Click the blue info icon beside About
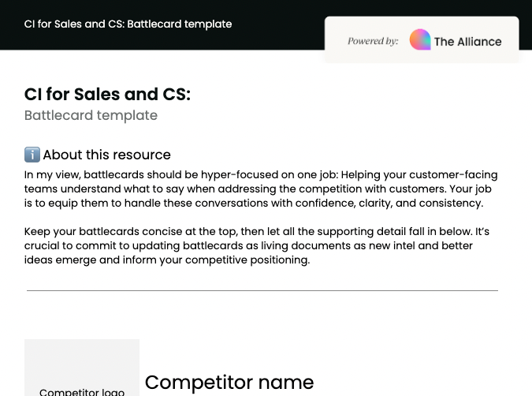 tap(32, 155)
